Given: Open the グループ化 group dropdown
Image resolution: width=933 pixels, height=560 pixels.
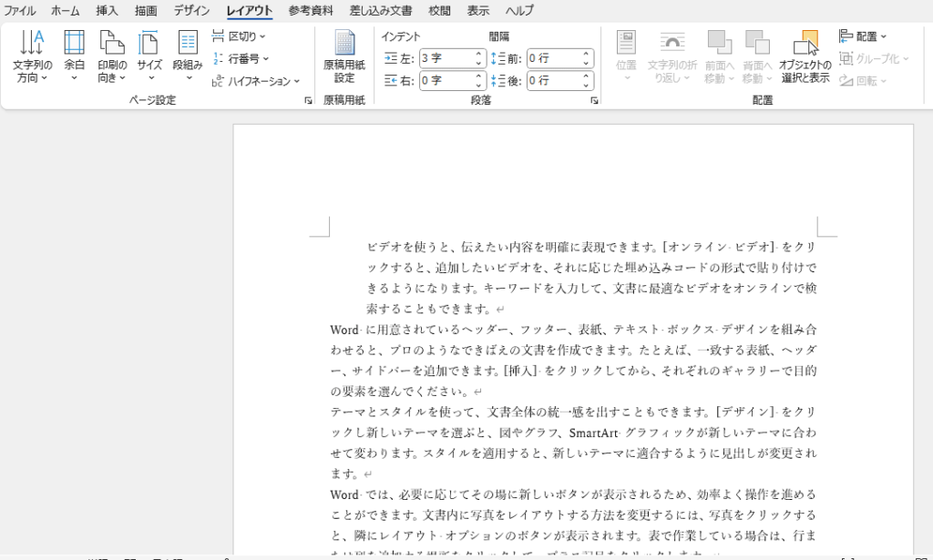Looking at the screenshot, I should pyautogui.click(x=874, y=58).
